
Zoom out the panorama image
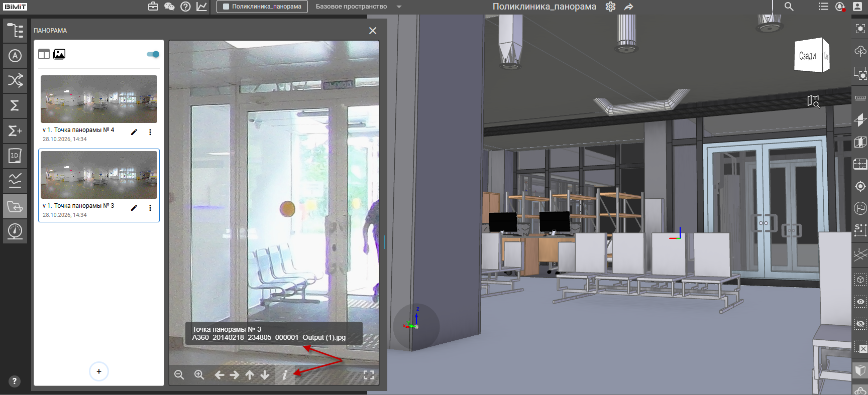coord(179,375)
